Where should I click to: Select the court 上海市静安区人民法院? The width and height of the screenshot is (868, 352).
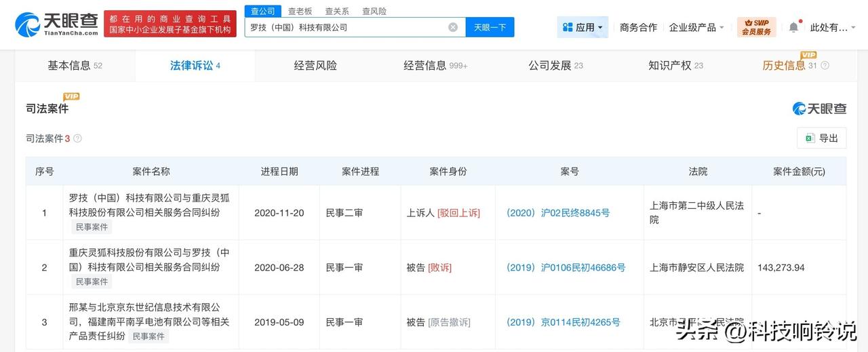(x=697, y=268)
